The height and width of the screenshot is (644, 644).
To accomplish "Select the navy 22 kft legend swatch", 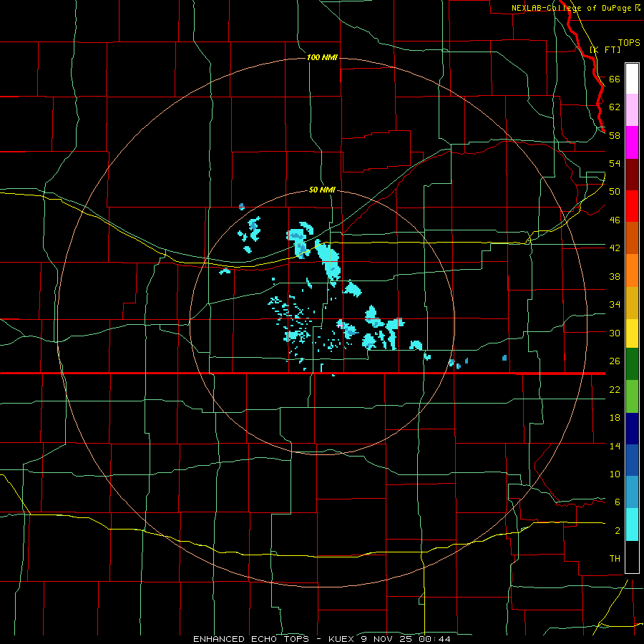I will coord(632,429).
